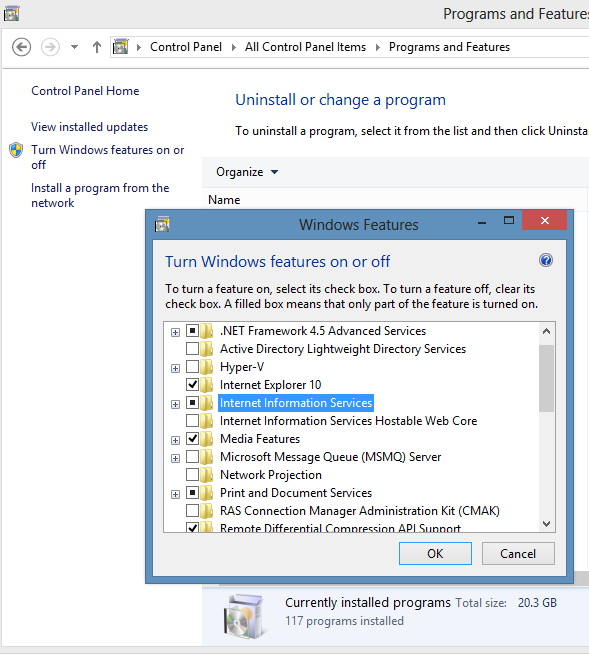Select the Hyper-V tree item label
589x655 pixels.
[x=242, y=367]
